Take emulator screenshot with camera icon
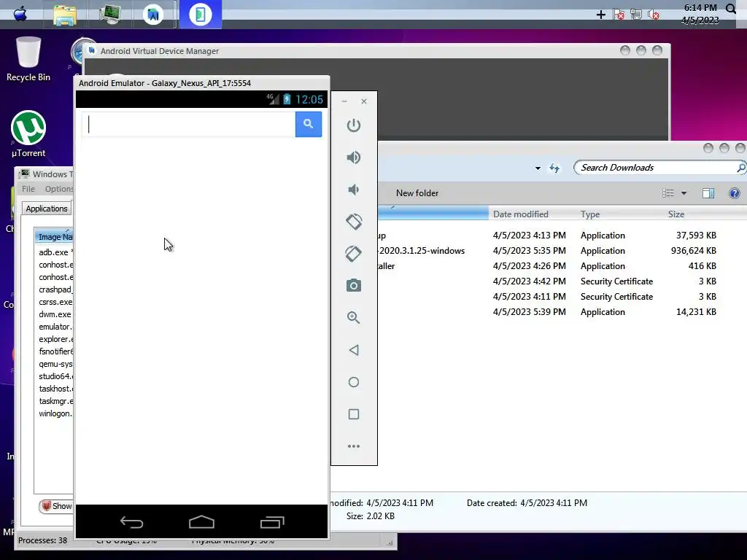 (354, 286)
